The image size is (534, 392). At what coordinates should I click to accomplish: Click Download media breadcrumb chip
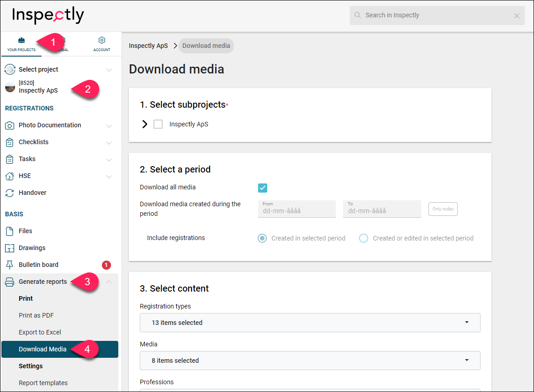[206, 46]
